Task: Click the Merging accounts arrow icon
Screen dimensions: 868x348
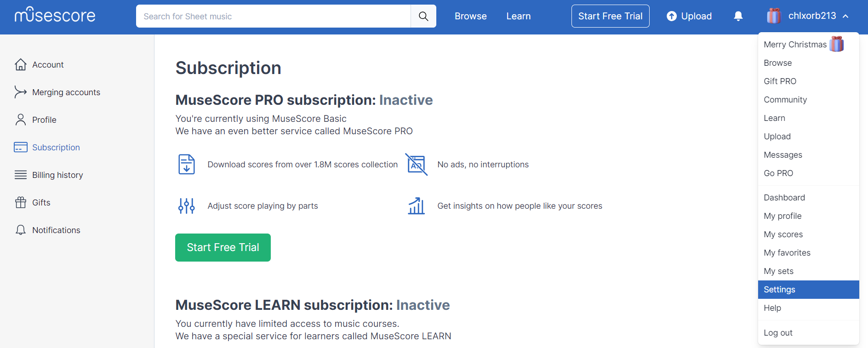Action: (21, 92)
